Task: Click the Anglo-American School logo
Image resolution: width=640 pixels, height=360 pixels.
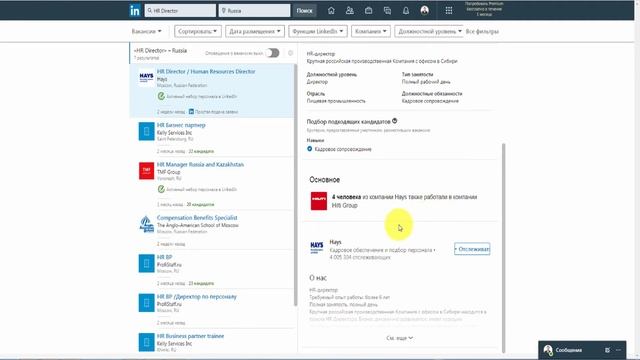Action: point(147,224)
